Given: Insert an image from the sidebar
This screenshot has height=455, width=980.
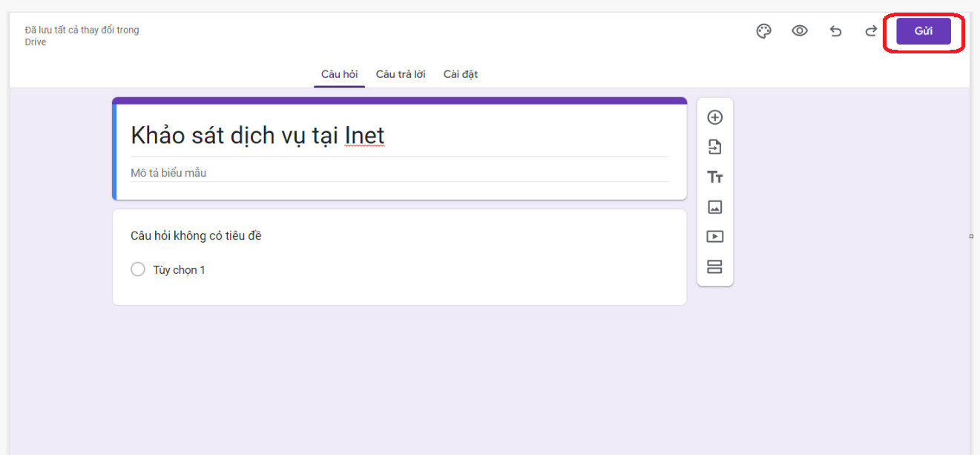Looking at the screenshot, I should coord(714,207).
